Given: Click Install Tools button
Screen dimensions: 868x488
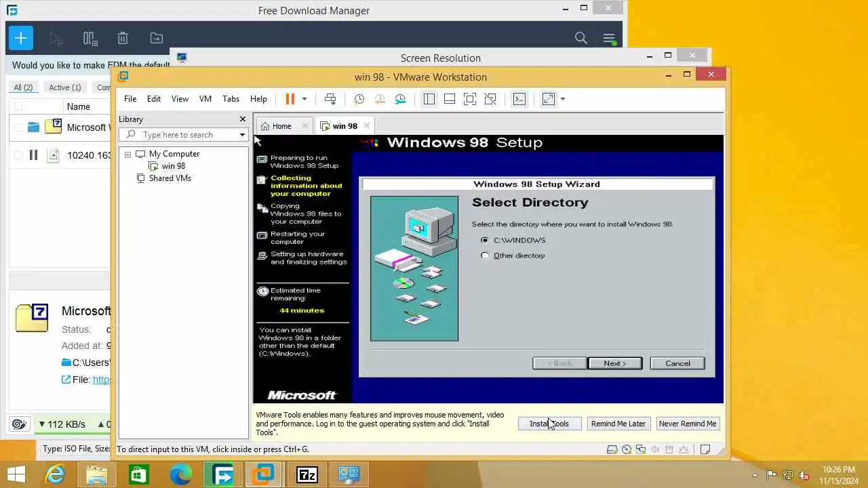Looking at the screenshot, I should pos(549,424).
